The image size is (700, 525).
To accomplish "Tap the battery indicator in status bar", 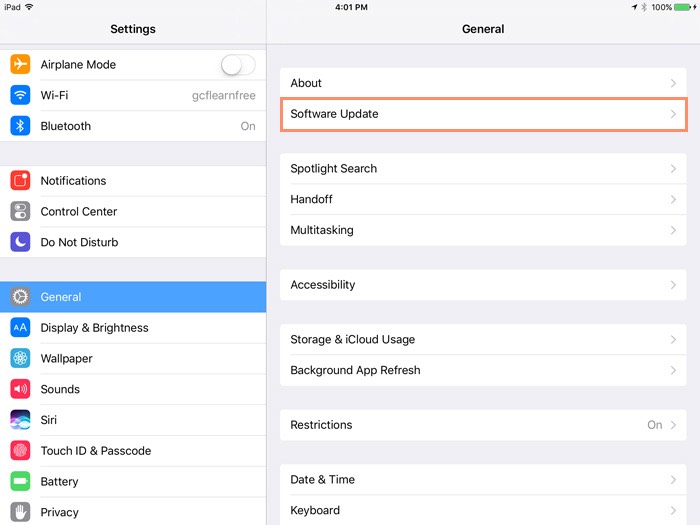I will 685,7.
